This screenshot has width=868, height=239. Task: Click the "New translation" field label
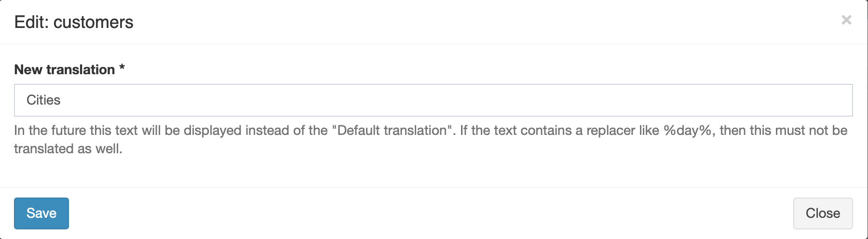tap(65, 70)
